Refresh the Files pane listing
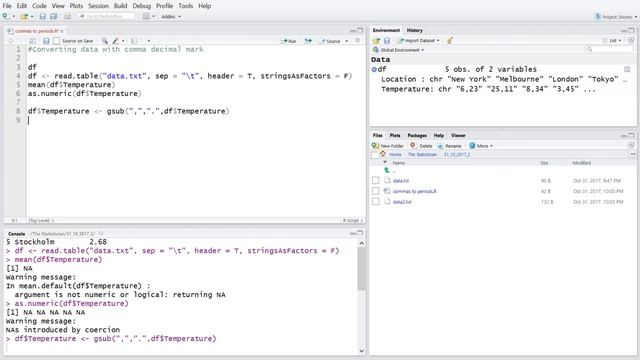This screenshot has height=360, width=640. (631, 145)
